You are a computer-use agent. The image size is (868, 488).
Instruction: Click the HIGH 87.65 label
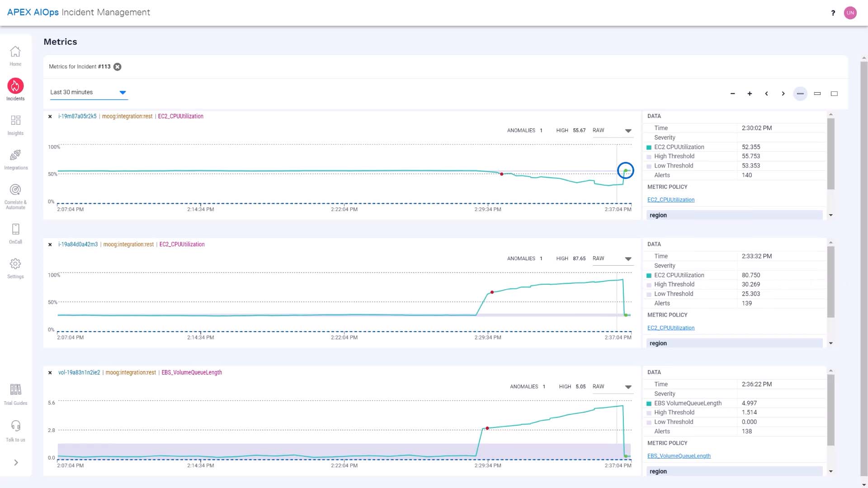[x=571, y=258]
